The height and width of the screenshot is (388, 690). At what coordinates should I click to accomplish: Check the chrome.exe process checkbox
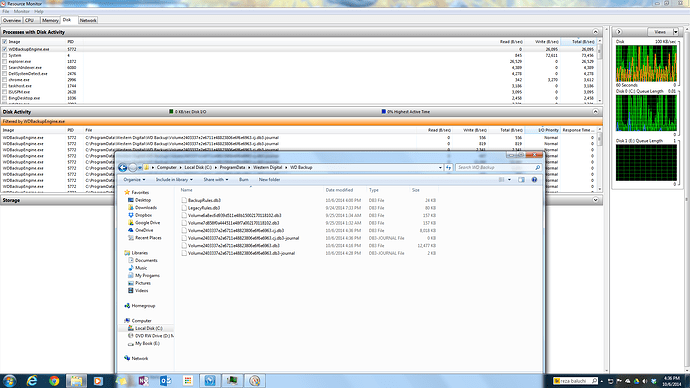click(x=4, y=80)
